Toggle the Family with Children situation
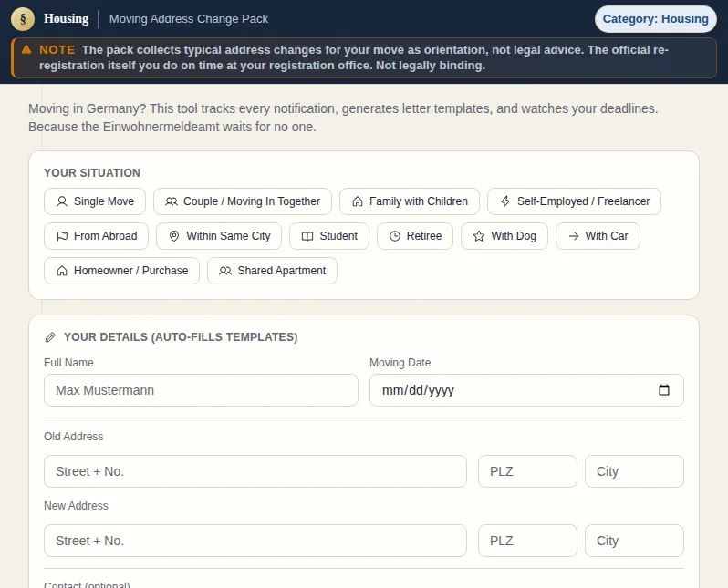This screenshot has height=588, width=728. click(x=409, y=201)
